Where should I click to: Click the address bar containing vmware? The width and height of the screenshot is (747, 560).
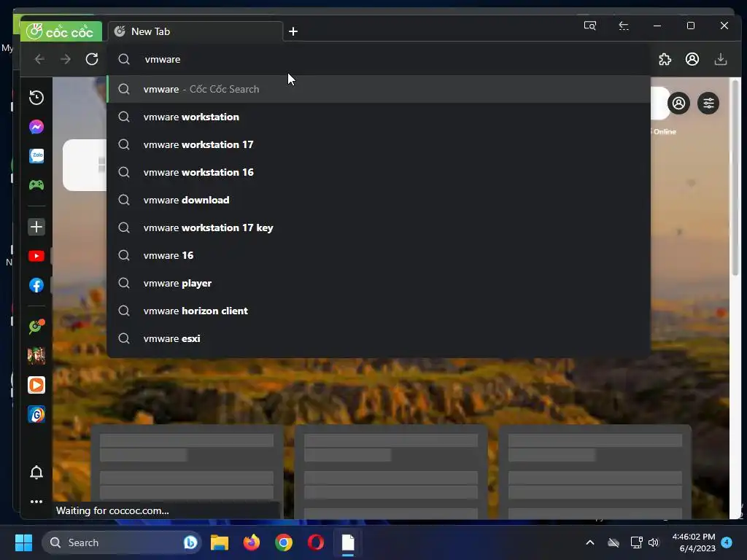click(x=379, y=59)
